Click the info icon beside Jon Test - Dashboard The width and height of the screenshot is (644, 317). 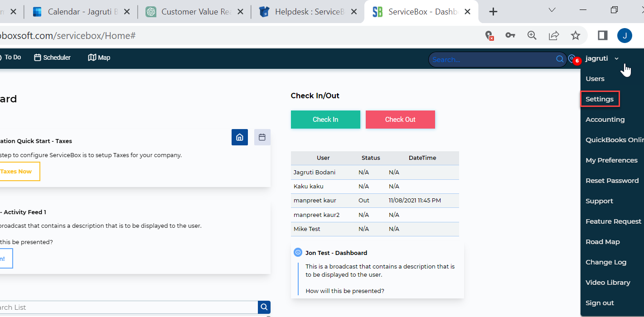(x=298, y=252)
